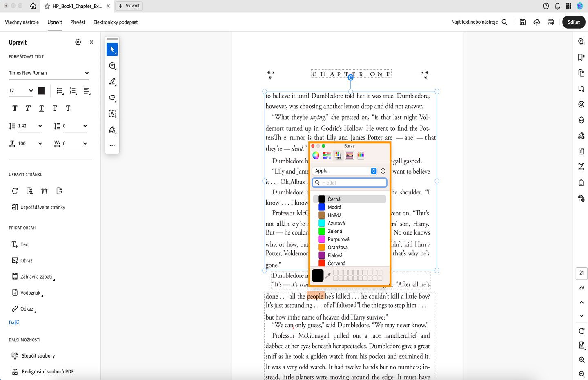This screenshot has width=588, height=380.
Task: Select the arrow selection tool in floating toolbar
Action: pyautogui.click(x=112, y=49)
